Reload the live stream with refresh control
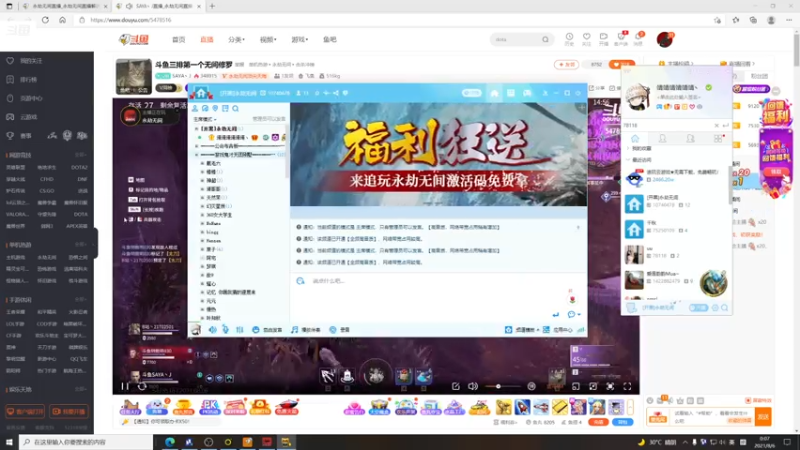800x450 pixels. [142, 386]
